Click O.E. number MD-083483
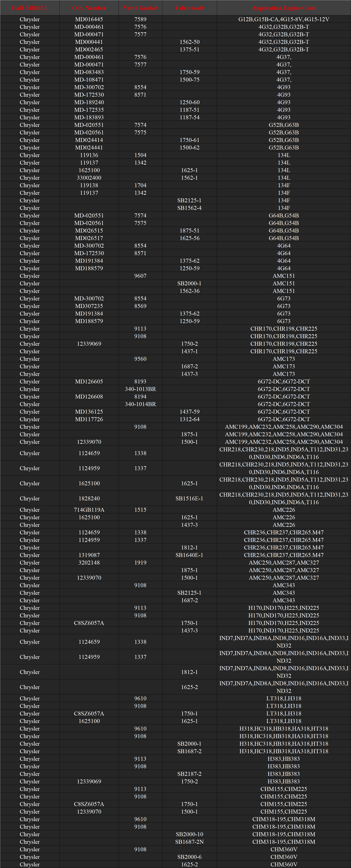Screen dimensions: 351x868 coord(89,72)
